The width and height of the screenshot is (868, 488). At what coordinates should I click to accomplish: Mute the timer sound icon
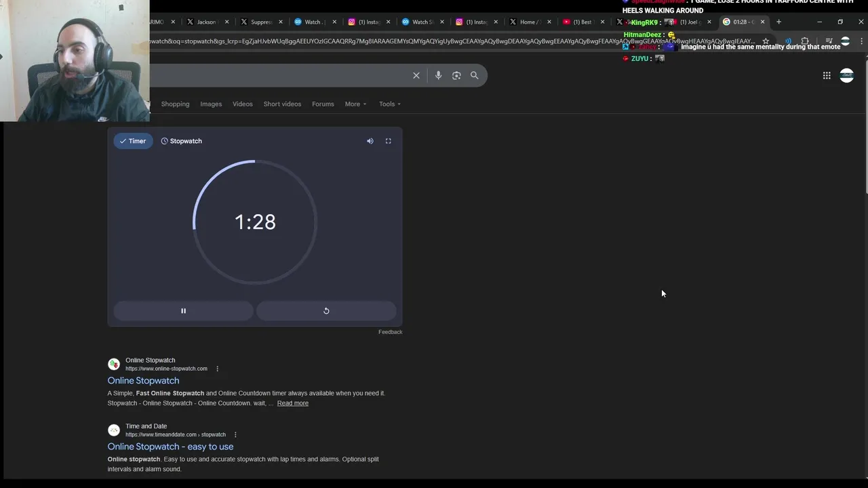pyautogui.click(x=370, y=141)
